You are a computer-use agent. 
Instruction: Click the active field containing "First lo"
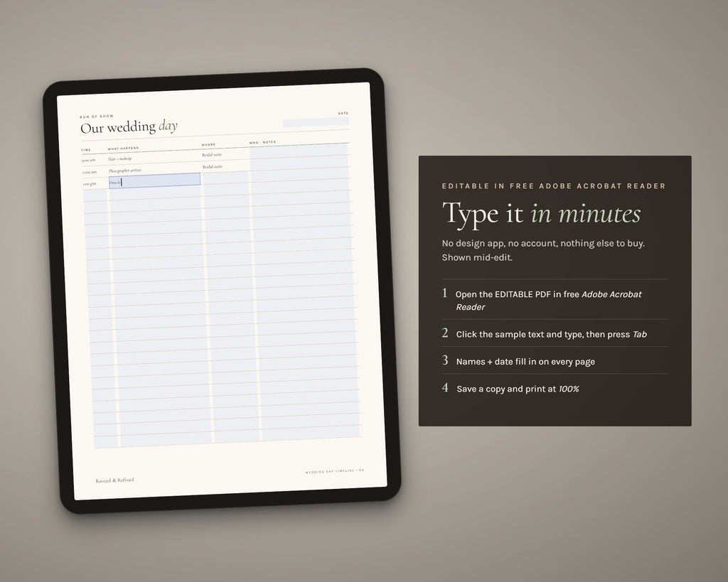[x=154, y=180]
